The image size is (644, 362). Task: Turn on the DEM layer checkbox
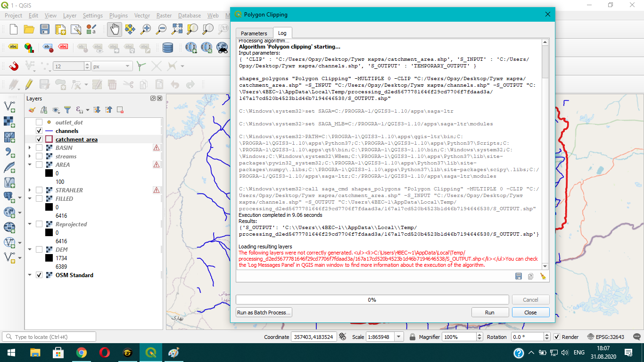[39, 250]
